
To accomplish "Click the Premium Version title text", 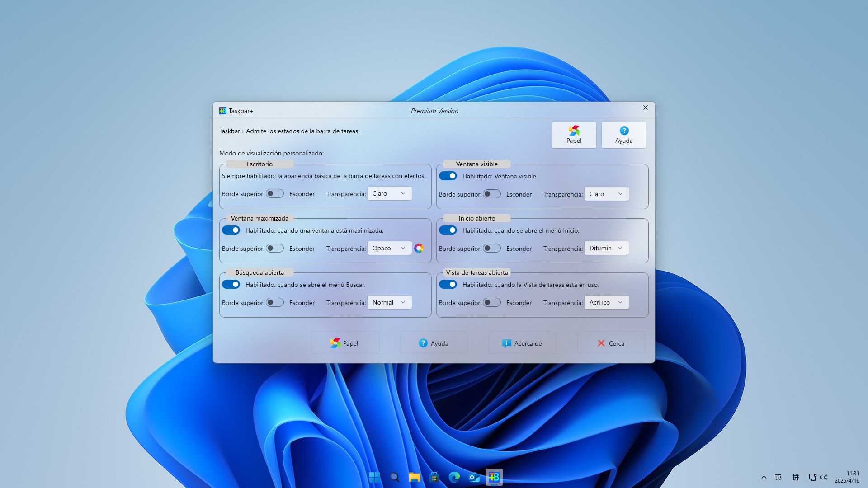I will click(x=434, y=111).
